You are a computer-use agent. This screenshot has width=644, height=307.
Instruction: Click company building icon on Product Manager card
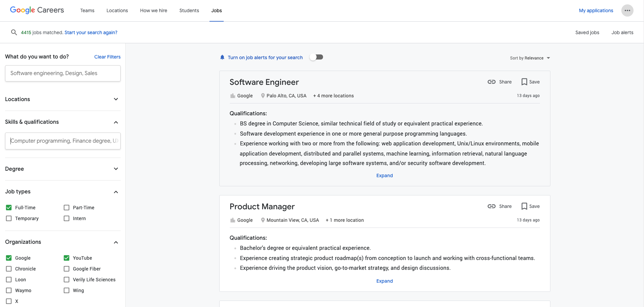(232, 220)
